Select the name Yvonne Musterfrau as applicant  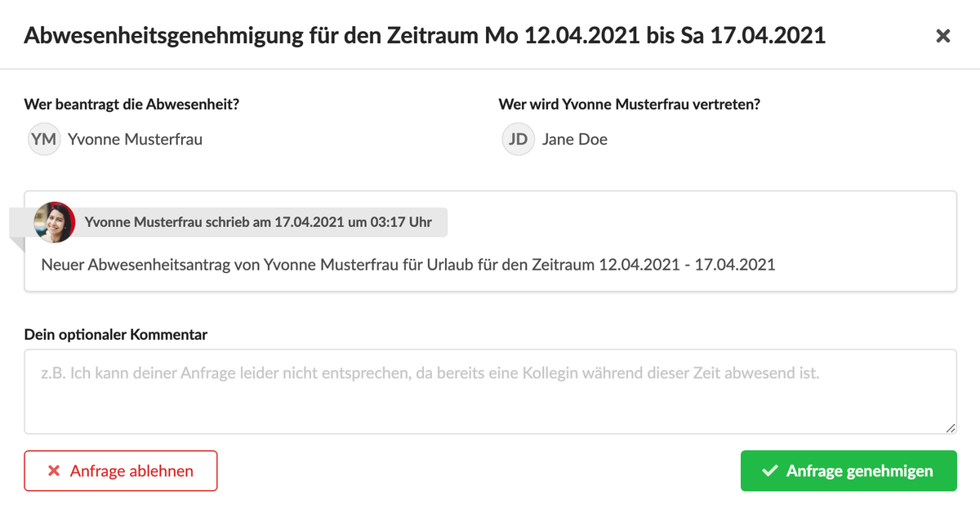click(x=136, y=140)
